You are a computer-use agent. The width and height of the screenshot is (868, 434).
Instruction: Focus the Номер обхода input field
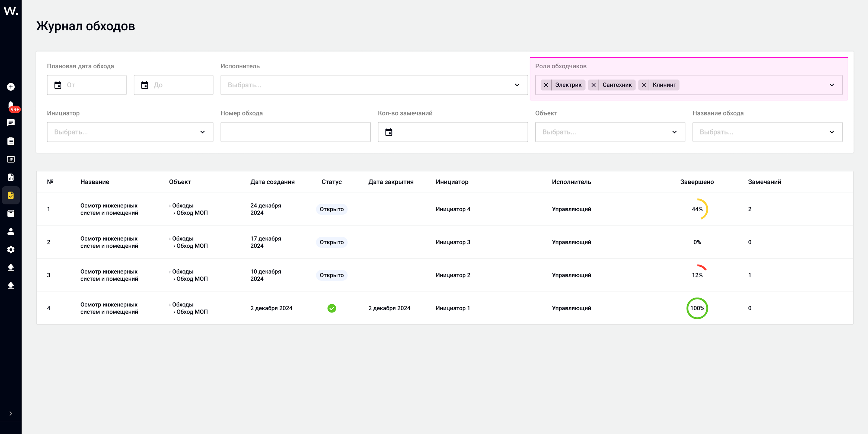point(295,132)
